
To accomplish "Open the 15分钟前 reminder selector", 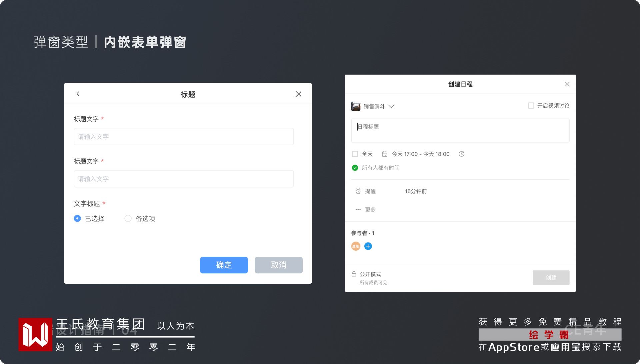I will click(416, 191).
